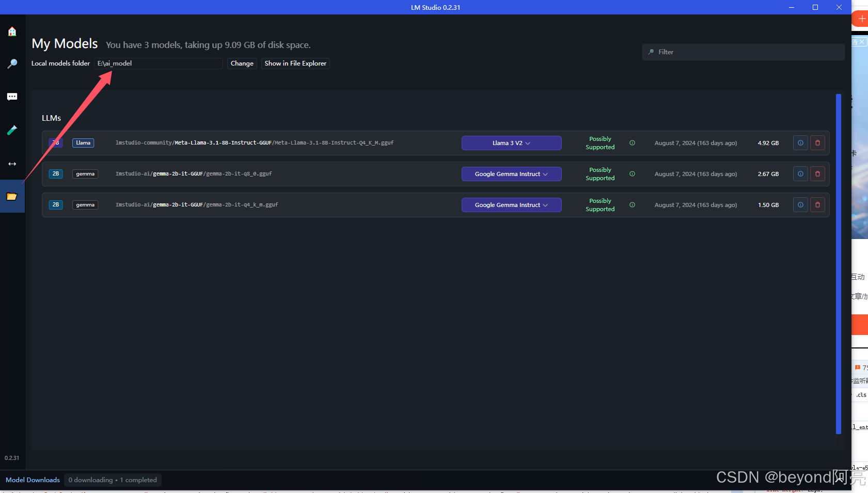The height and width of the screenshot is (493, 868).
Task: Click the 1.50 GB size value
Action: 768,205
